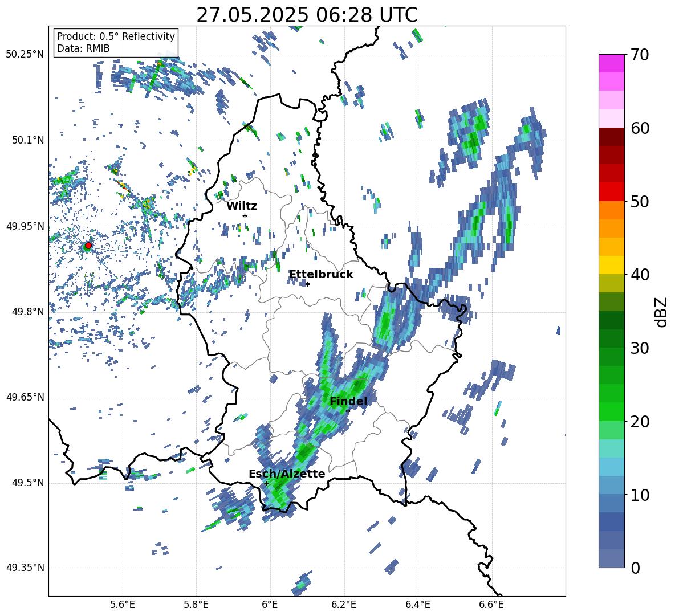The image size is (675, 616).
Task: Click the 'Data: RMIB' text
Action: [x=83, y=48]
